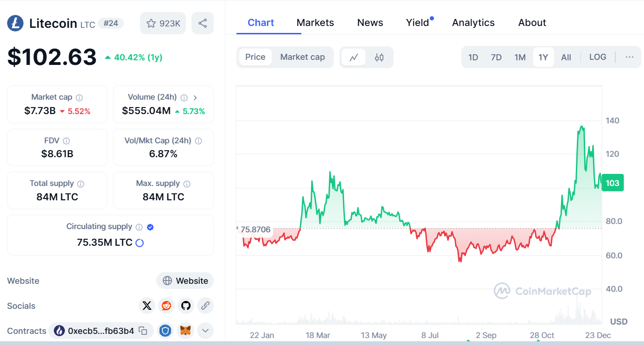Click the $7.73B market cap value

[x=40, y=111]
